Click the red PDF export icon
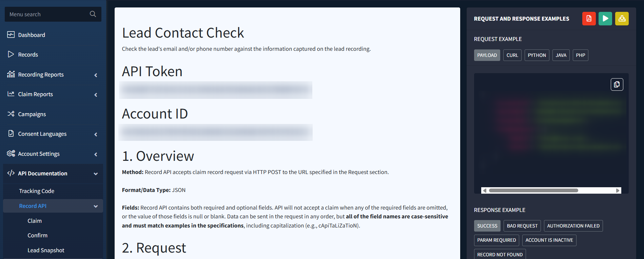 coord(589,19)
